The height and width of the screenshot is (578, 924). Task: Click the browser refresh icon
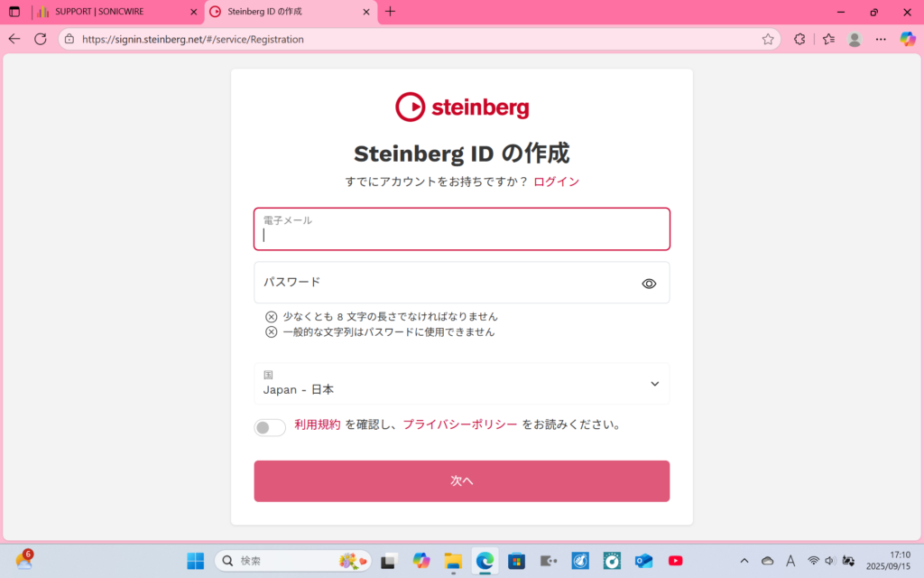(x=41, y=39)
